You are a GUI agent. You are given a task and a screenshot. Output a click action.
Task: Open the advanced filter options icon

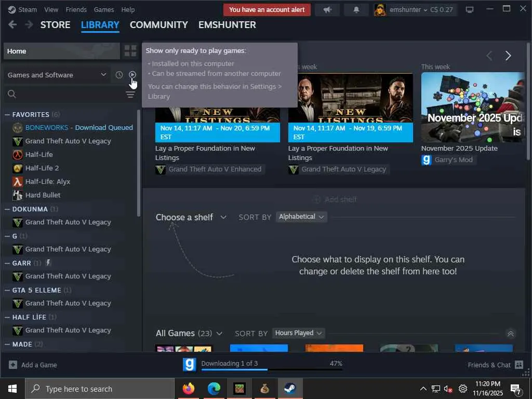[130, 95]
